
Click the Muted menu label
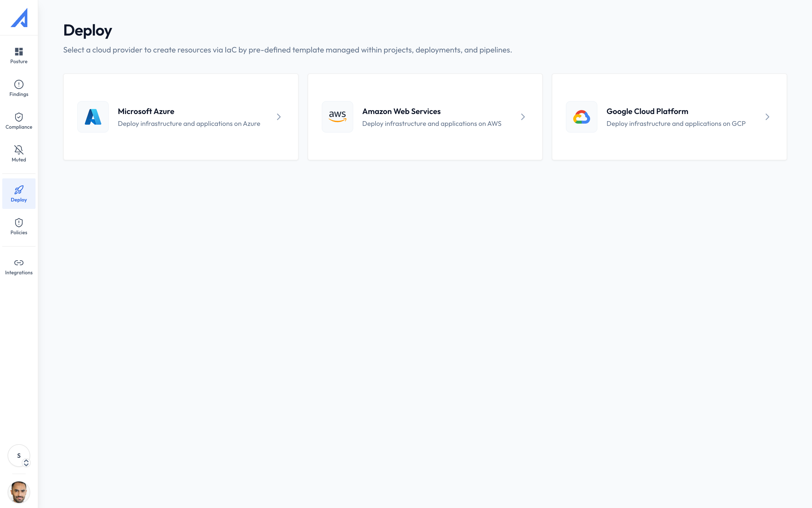[19, 160]
